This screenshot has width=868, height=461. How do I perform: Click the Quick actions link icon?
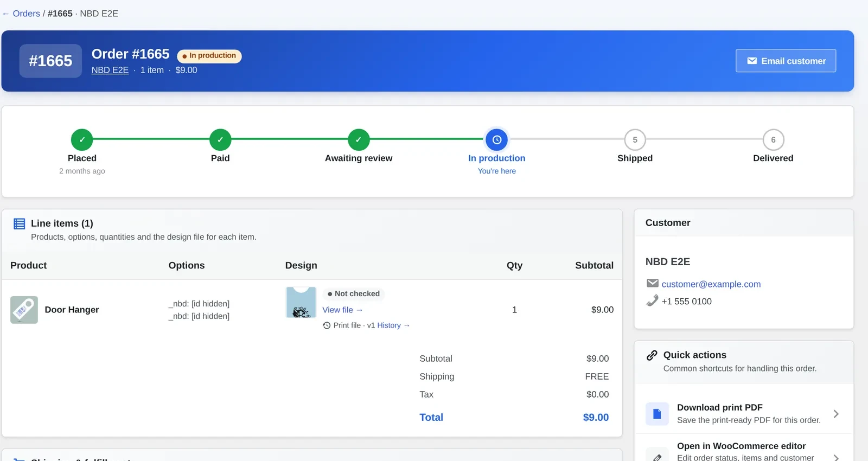652,355
